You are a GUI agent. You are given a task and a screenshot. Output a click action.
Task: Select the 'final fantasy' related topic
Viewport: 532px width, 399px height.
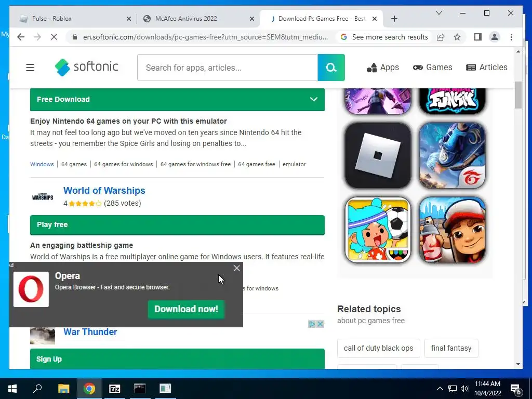(x=451, y=348)
